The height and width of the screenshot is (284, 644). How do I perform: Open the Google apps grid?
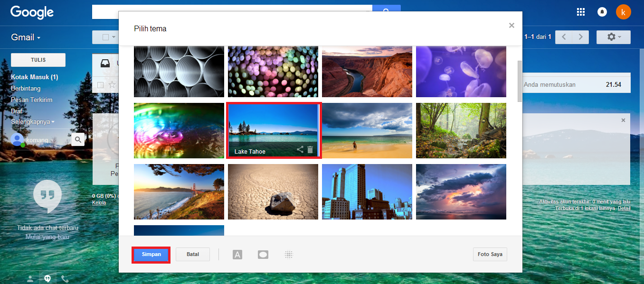pos(580,12)
